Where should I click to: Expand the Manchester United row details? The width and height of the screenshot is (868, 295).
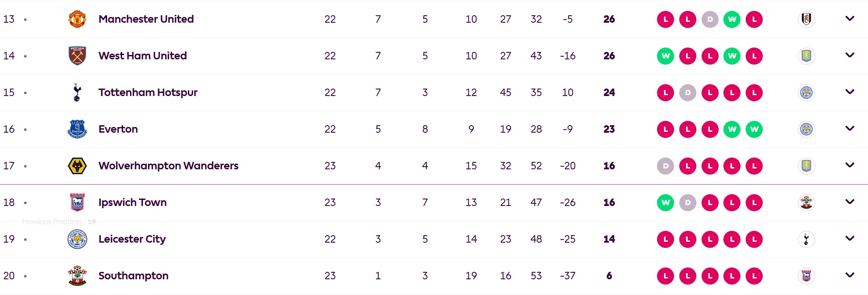click(x=850, y=18)
